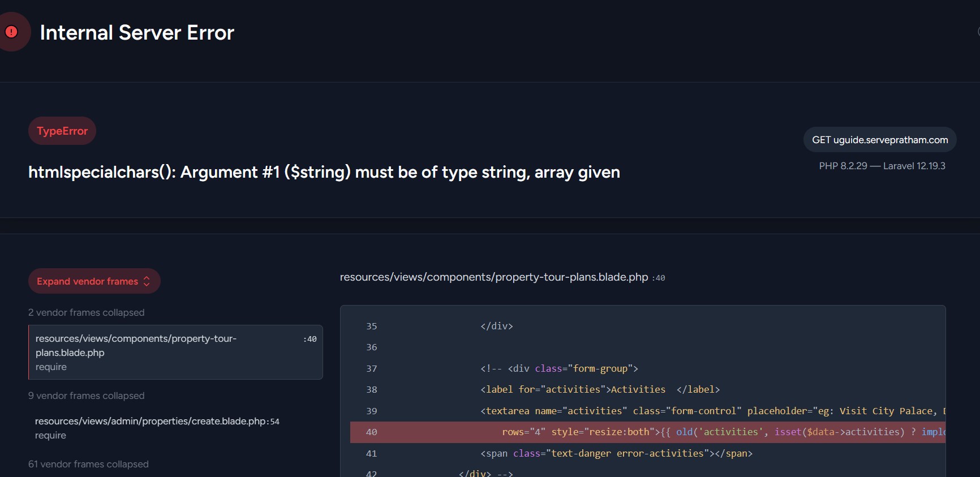Click the PHP 8.2.29 — Laravel 12.19.3 version text

tap(882, 166)
